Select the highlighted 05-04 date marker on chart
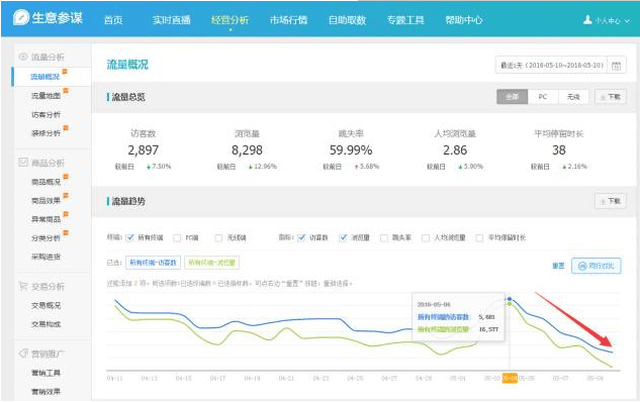 [x=510, y=380]
